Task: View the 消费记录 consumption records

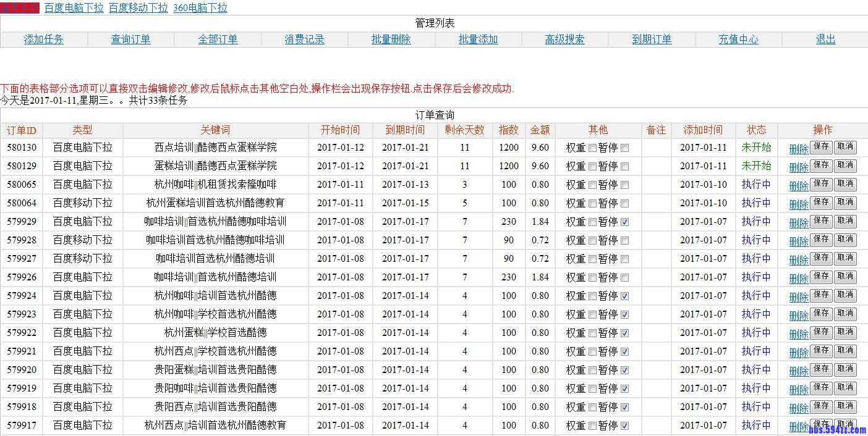Action: pos(304,39)
